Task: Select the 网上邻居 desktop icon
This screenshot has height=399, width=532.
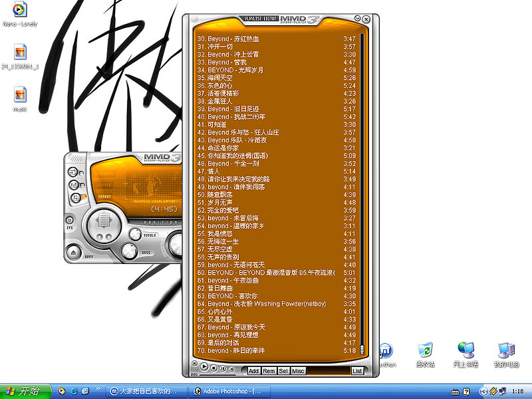Action: click(466, 354)
